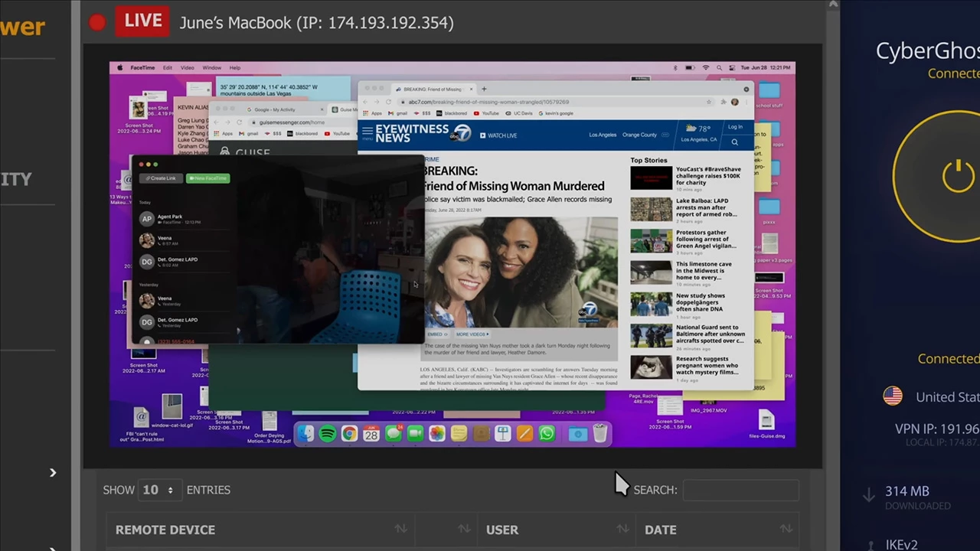Click the SEARCH input field

click(740, 490)
